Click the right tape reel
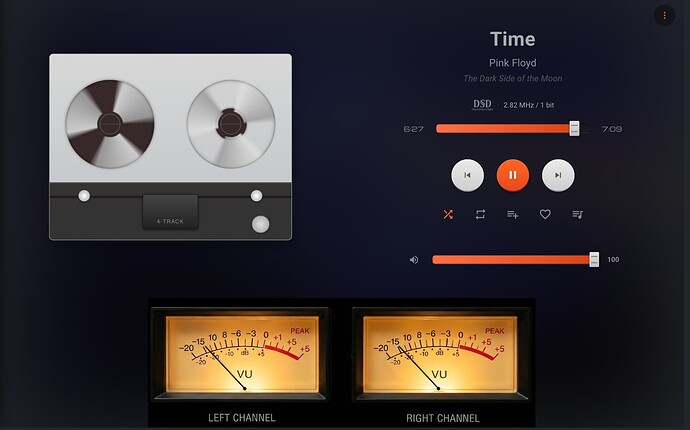The image size is (690, 430). (230, 123)
